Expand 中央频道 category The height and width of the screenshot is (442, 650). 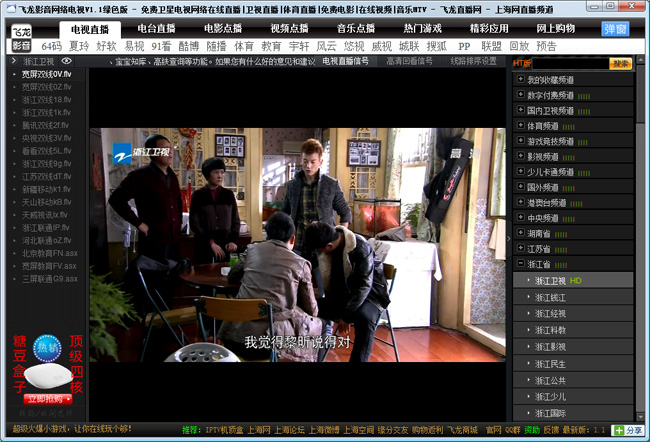(573, 218)
